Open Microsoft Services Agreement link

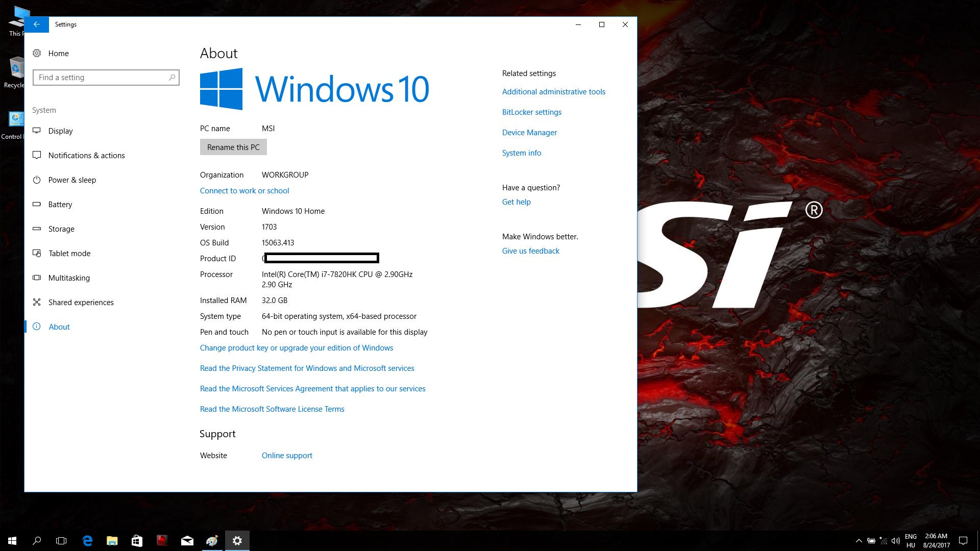point(312,388)
